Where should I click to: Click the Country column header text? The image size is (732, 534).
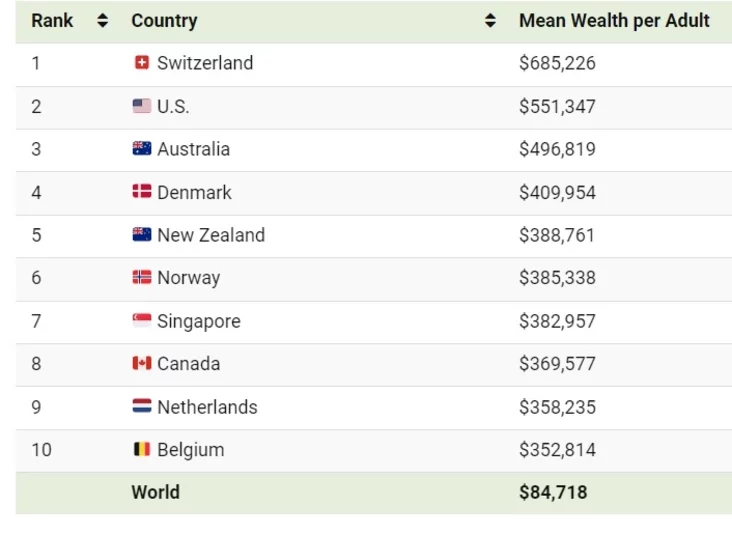click(164, 21)
